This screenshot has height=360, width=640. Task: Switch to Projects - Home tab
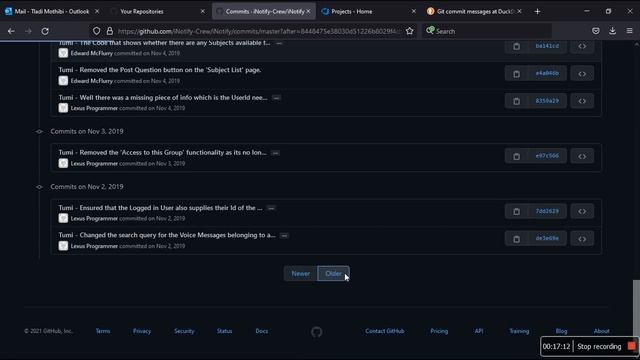(369, 11)
